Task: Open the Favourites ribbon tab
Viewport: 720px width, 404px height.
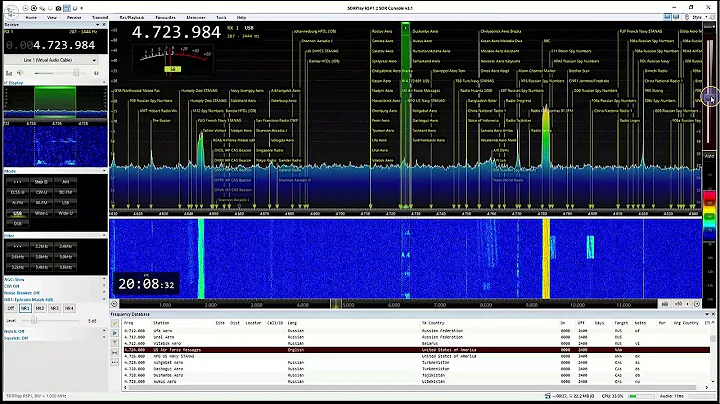Action: pyautogui.click(x=165, y=17)
